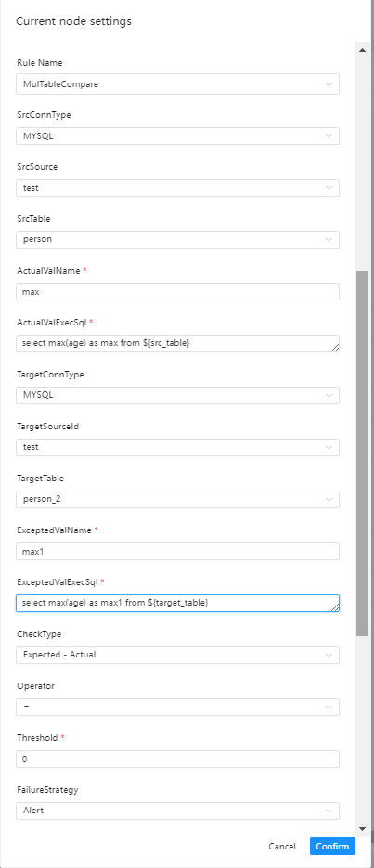Click the Cancel button

pos(282,846)
